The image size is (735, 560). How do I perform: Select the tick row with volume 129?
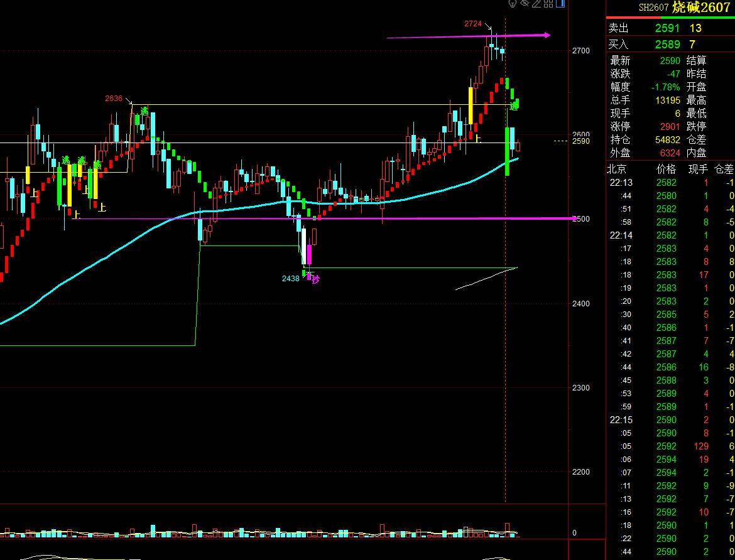[x=671, y=446]
